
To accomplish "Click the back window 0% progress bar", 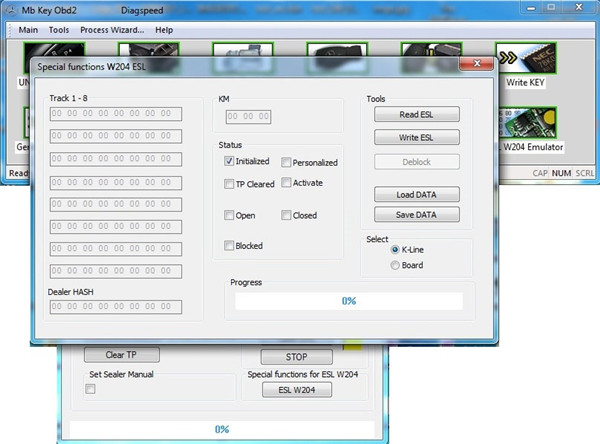I will point(222,429).
